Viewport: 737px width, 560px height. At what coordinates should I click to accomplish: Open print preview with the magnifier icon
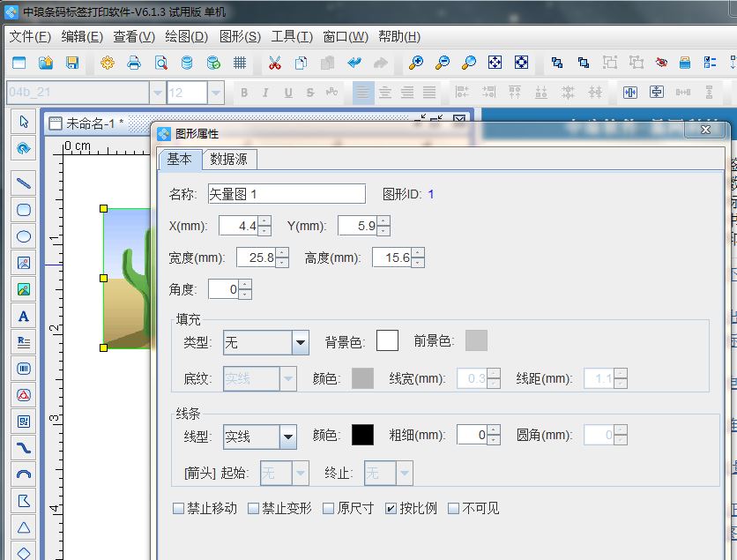tap(163, 63)
